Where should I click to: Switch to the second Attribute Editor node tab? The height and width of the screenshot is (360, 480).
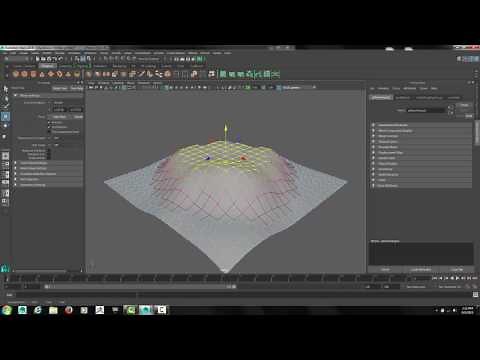[403, 98]
